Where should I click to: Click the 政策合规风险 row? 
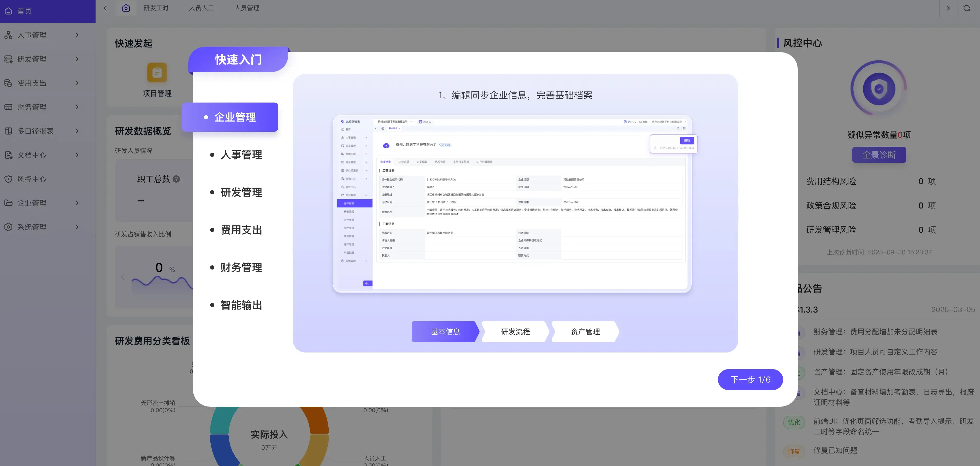tap(871, 206)
